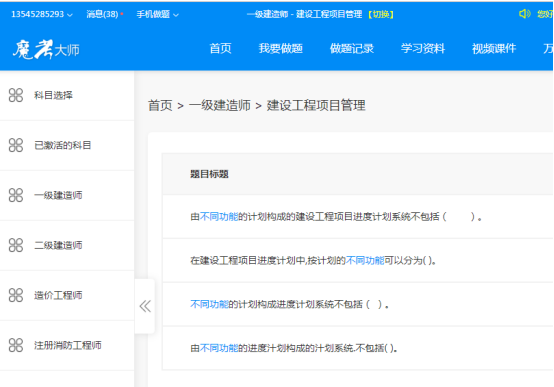This screenshot has width=554, height=387.
Task: Open question 不同功能的计划构成进度计划系统不包括
Action: click(x=289, y=304)
